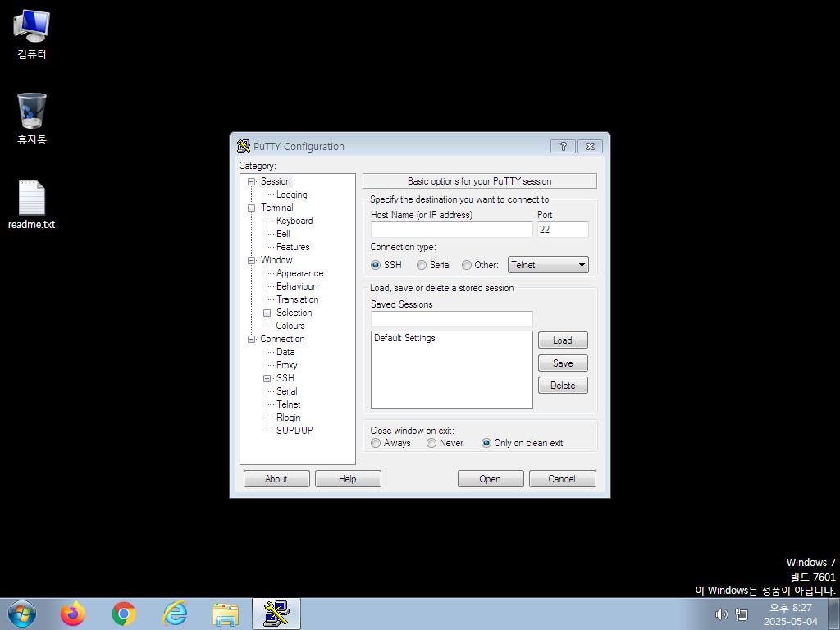This screenshot has width=840, height=630.
Task: Expand the SSH tree node
Action: pos(267,378)
